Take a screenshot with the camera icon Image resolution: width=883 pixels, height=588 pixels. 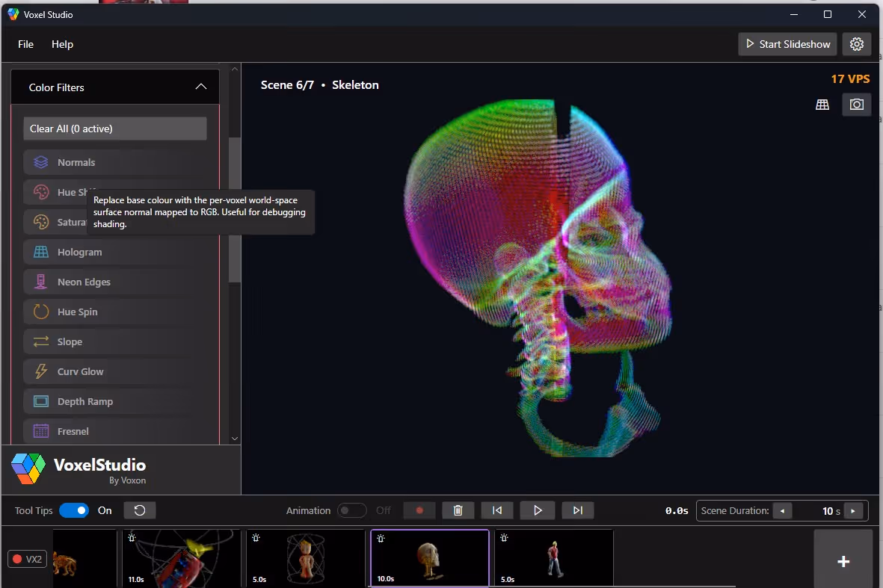point(857,105)
